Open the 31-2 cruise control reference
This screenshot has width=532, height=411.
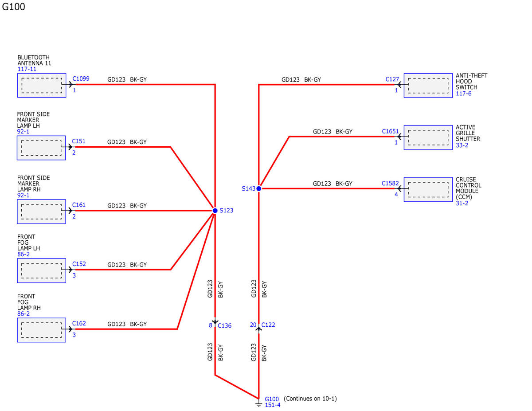click(x=462, y=203)
